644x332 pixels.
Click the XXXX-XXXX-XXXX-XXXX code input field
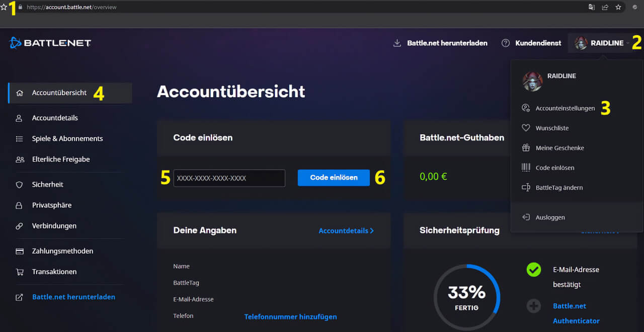click(x=229, y=178)
